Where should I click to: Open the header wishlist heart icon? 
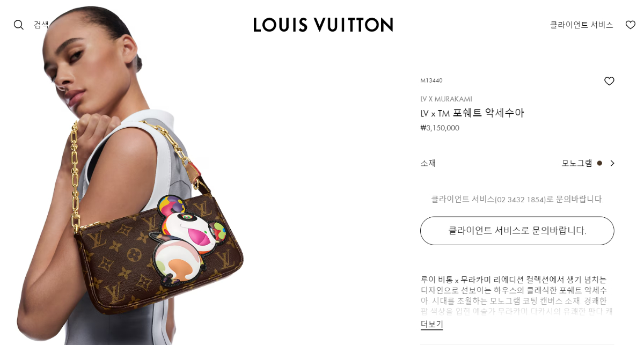(631, 25)
